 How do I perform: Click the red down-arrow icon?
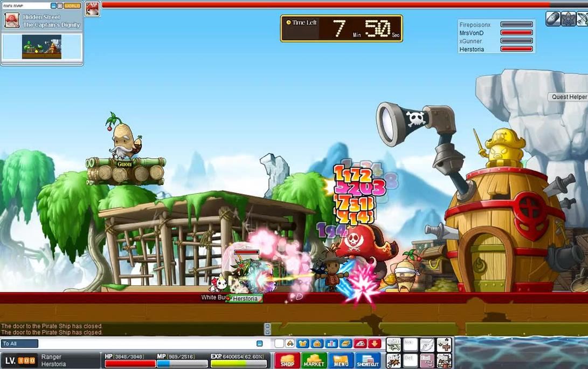pyautogui.click(x=374, y=344)
